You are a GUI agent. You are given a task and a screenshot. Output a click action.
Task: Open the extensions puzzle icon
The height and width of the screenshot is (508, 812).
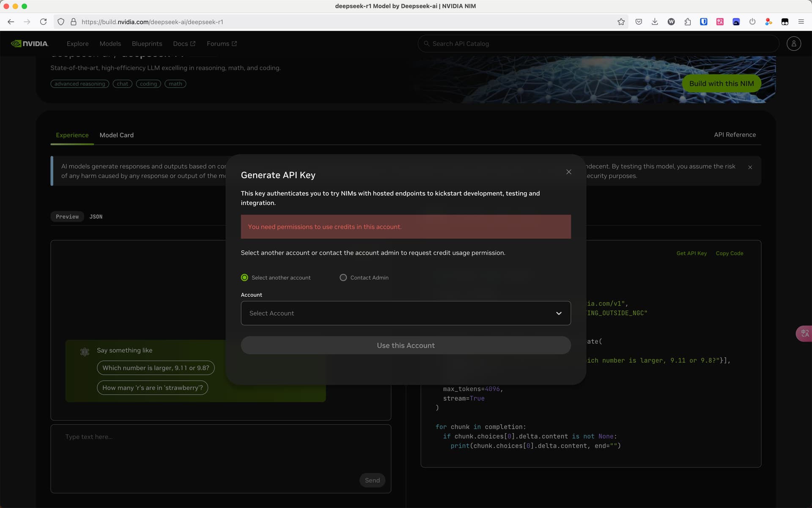click(688, 22)
